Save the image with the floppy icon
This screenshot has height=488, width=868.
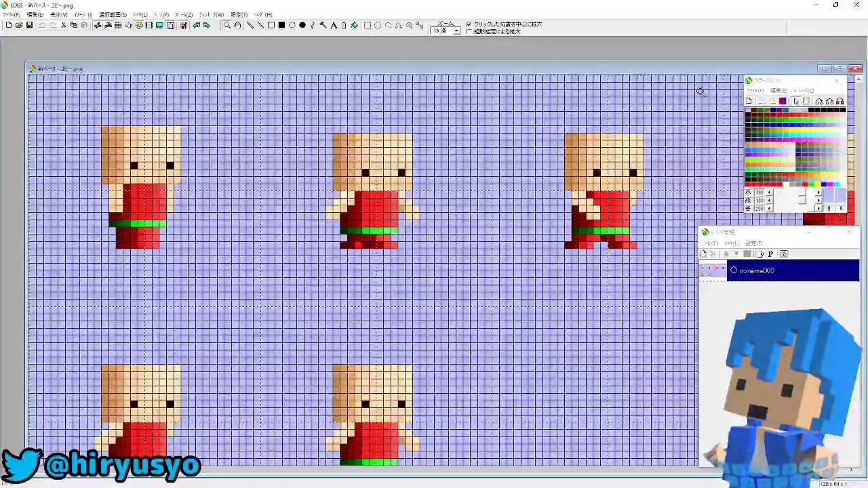(x=29, y=25)
